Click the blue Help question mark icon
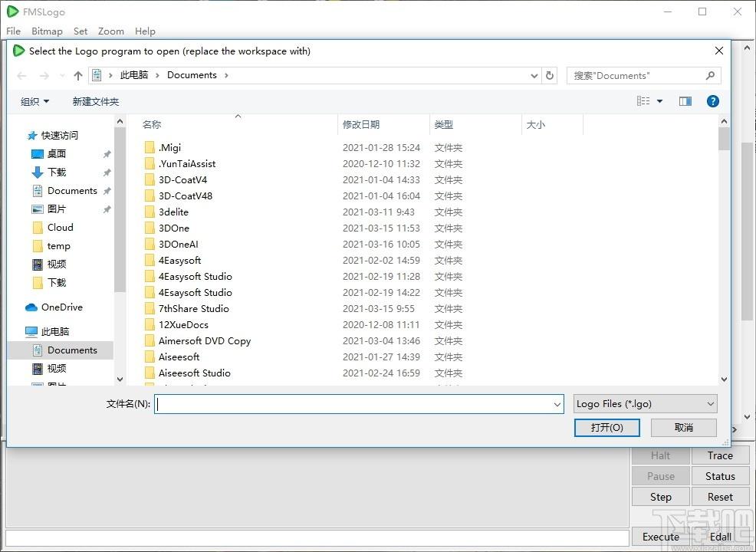756x552 pixels. (712, 101)
